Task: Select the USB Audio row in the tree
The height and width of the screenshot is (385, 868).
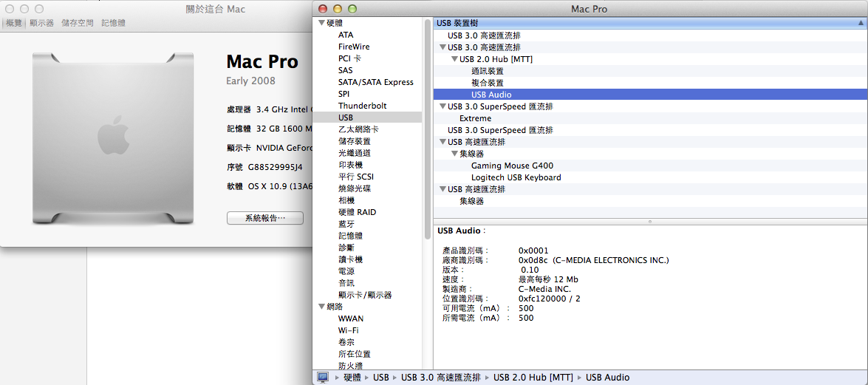Action: 651,94
